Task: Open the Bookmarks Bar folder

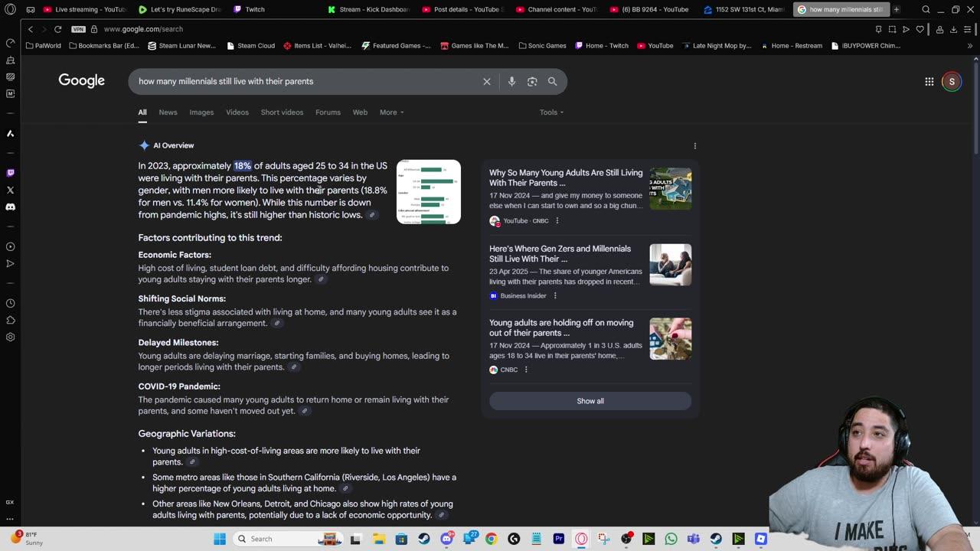Action: 104,46
